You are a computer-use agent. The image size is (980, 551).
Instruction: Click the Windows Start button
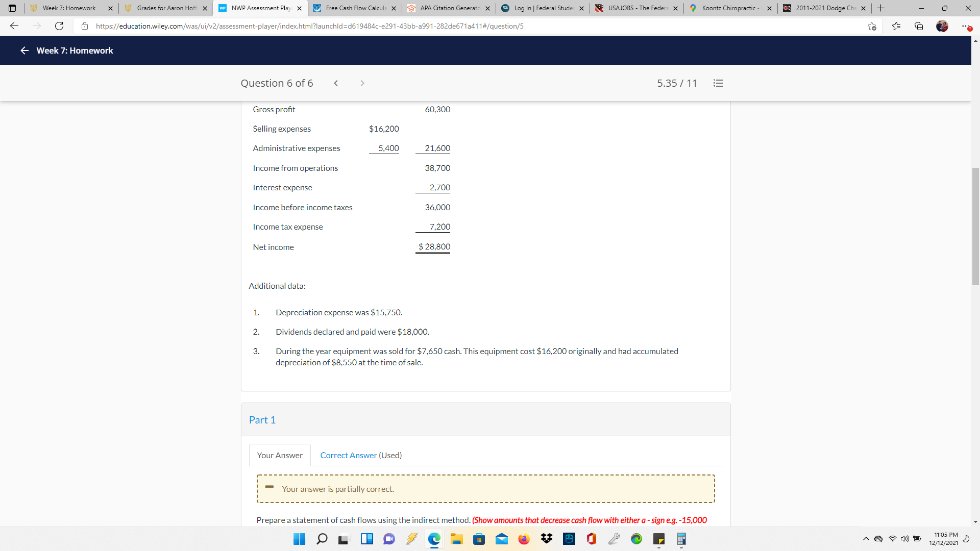(300, 539)
